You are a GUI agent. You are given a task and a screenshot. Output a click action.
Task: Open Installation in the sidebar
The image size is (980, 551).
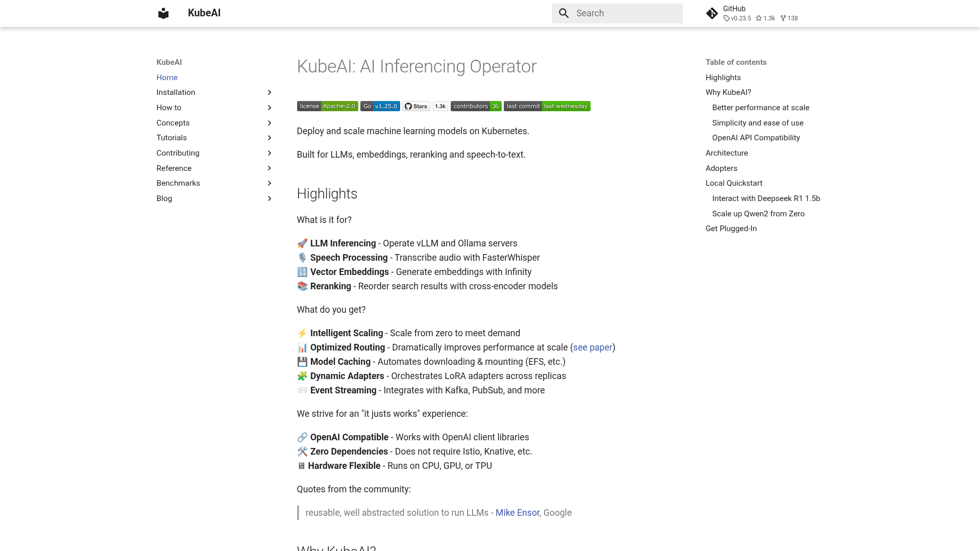pos(176,92)
